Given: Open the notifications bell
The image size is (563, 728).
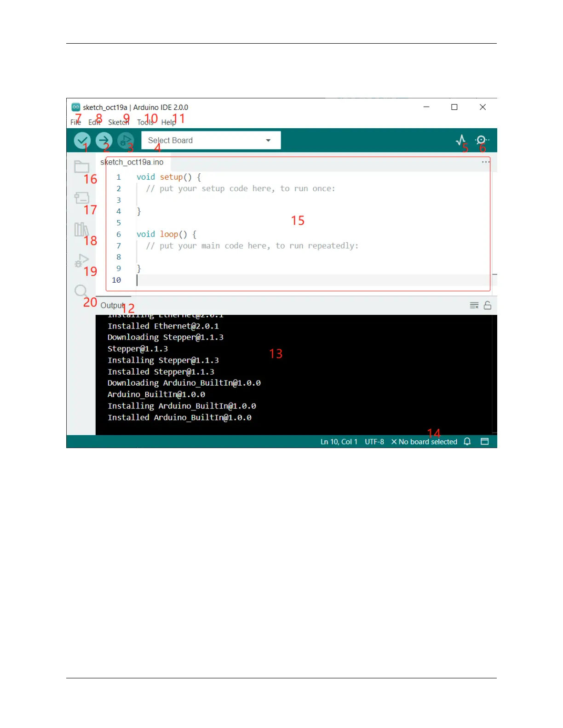Looking at the screenshot, I should click(467, 442).
